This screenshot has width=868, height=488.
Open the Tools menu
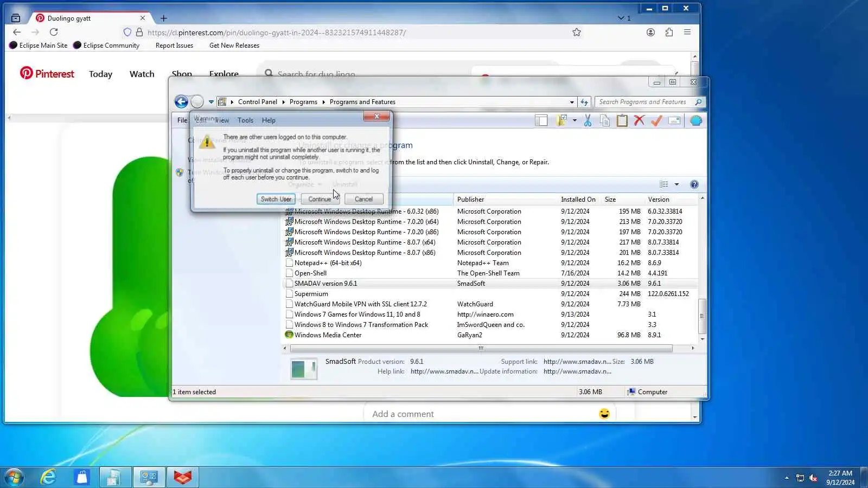(x=245, y=120)
